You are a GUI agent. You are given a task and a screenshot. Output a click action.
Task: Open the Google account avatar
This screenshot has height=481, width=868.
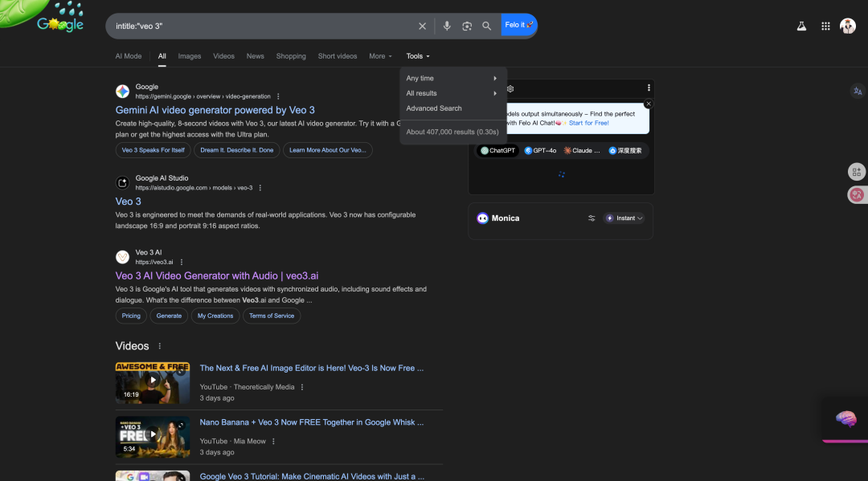click(x=848, y=26)
